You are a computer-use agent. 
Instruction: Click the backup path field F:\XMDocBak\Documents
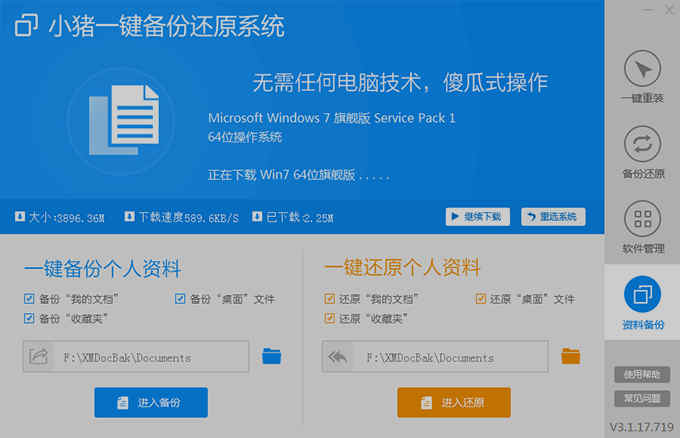point(136,356)
